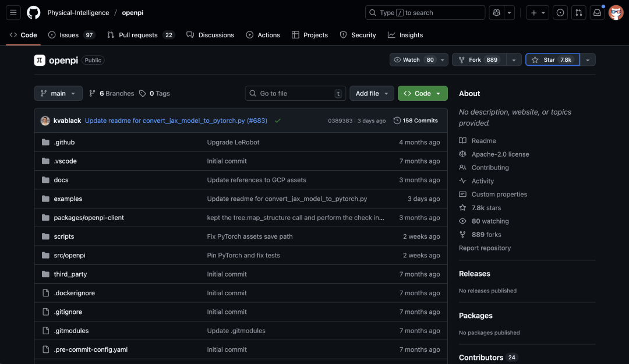Open the Custom properties link
629x364 pixels.
coord(500,195)
